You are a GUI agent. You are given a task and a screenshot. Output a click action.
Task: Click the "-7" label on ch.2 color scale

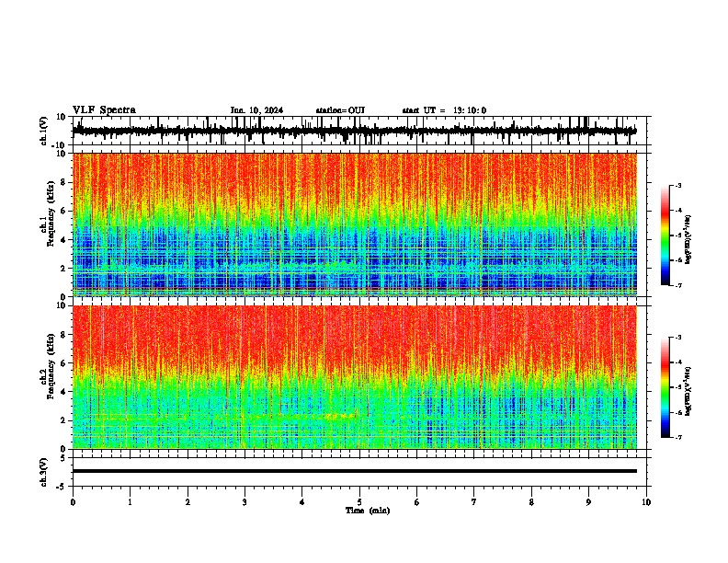[678, 437]
